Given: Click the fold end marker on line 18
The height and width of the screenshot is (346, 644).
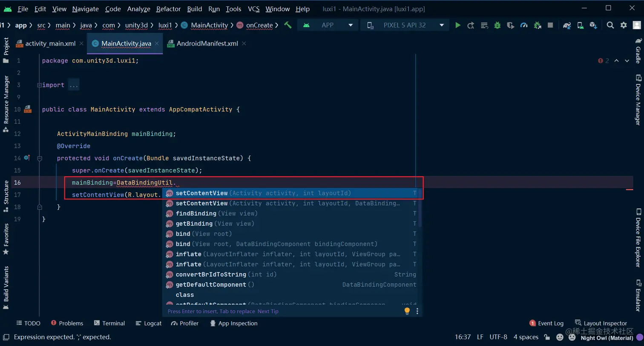Looking at the screenshot, I should tap(40, 207).
